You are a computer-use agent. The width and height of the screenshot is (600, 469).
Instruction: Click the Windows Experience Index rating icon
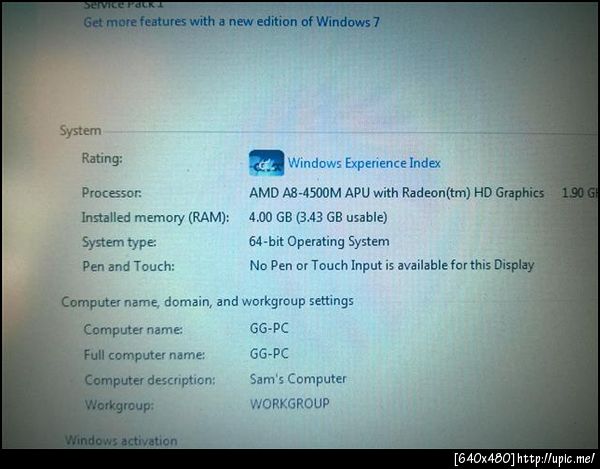coord(266,163)
